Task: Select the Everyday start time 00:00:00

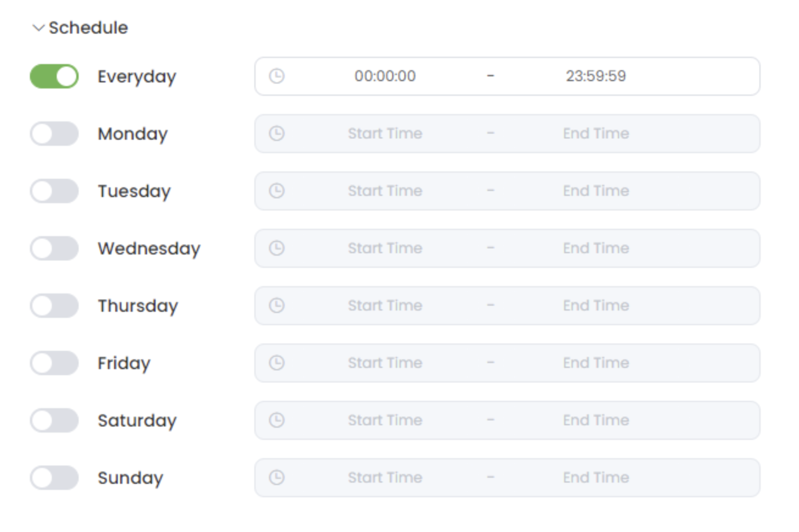Action: coord(385,76)
